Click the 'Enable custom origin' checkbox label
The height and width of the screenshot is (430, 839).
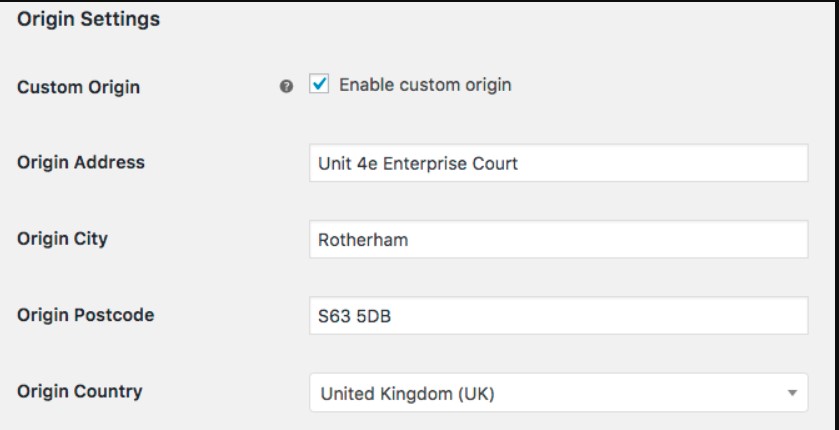coord(425,85)
